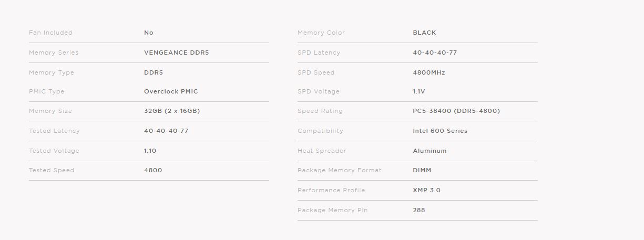This screenshot has height=240, width=644.
Task: Select the SPD Latency 40-40-40-77 value
Action: 435,53
